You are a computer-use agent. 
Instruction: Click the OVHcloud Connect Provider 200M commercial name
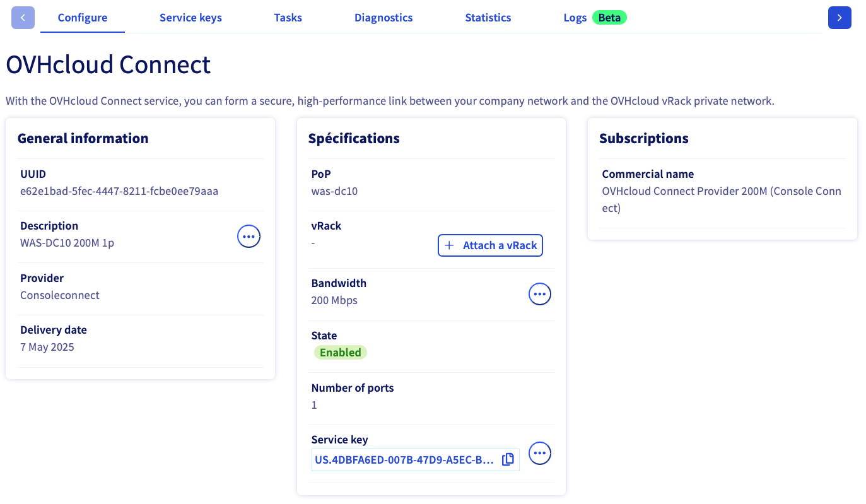tap(722, 199)
